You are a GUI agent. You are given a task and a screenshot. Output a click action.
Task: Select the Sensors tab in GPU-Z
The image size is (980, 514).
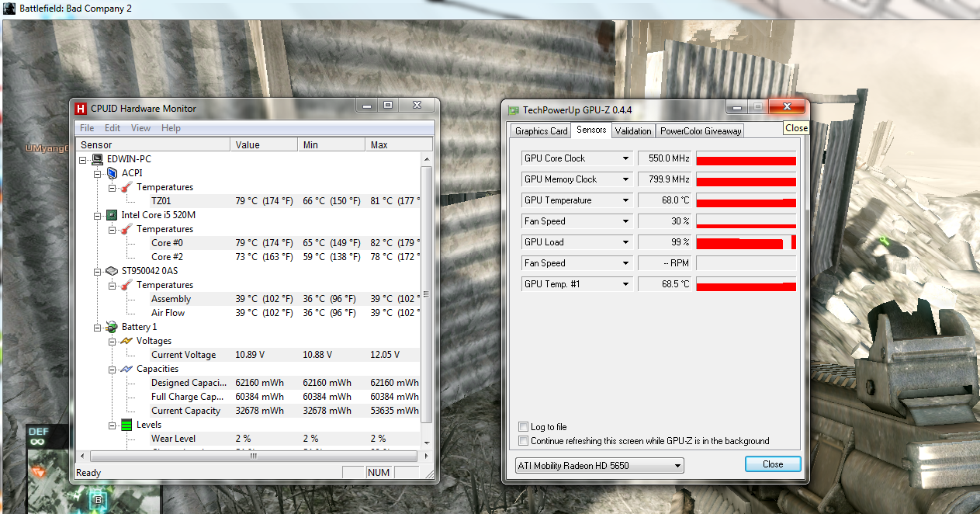(591, 130)
